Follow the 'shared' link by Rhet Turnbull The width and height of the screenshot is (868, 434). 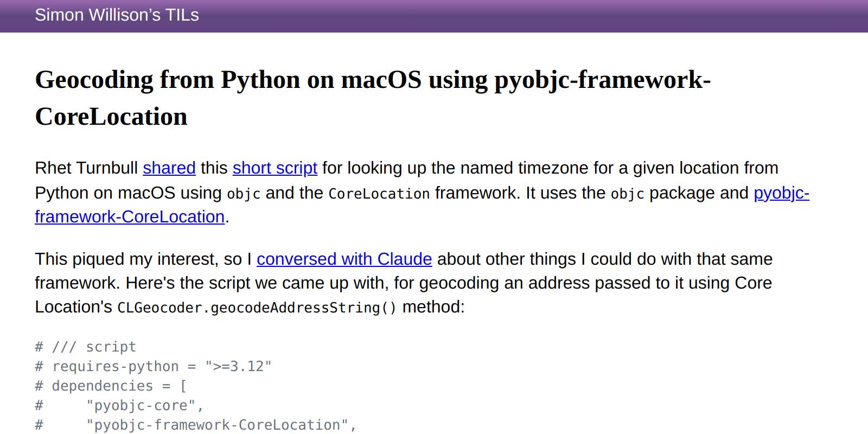coord(169,168)
